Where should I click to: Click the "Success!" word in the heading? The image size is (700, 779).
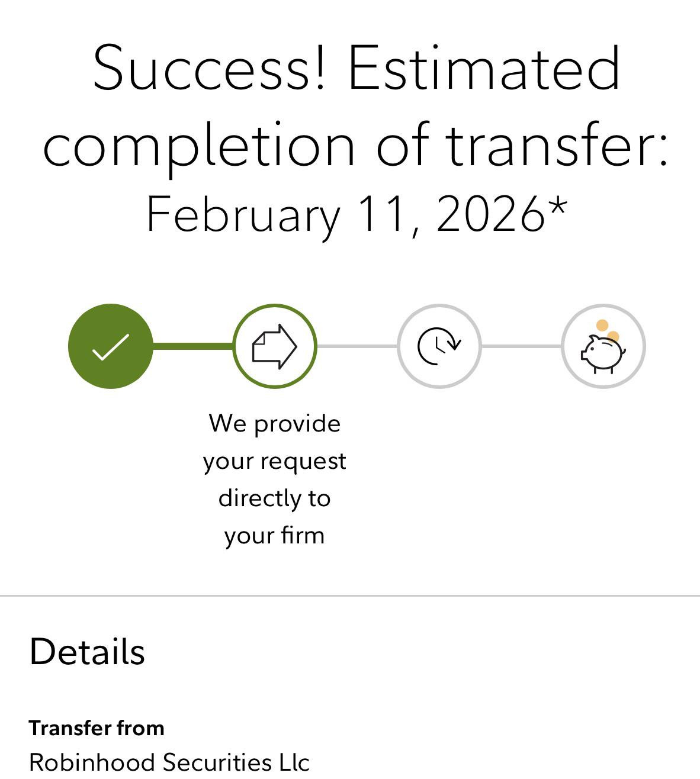[x=210, y=68]
